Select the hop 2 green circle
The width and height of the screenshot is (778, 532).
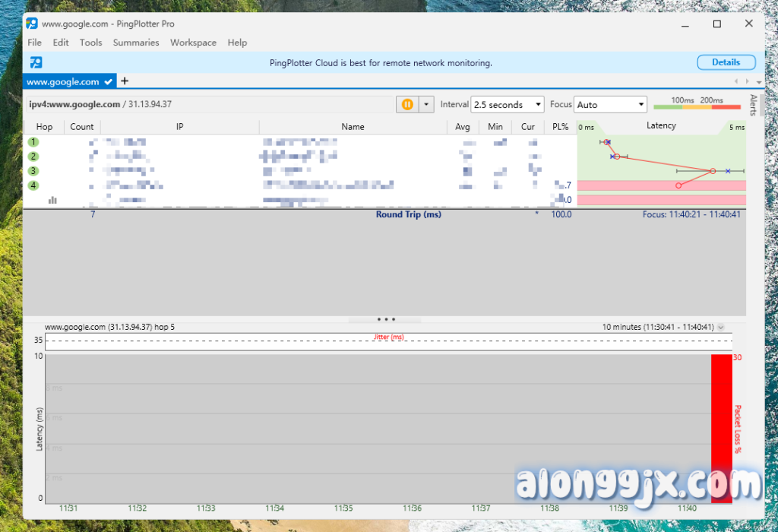pos(33,157)
